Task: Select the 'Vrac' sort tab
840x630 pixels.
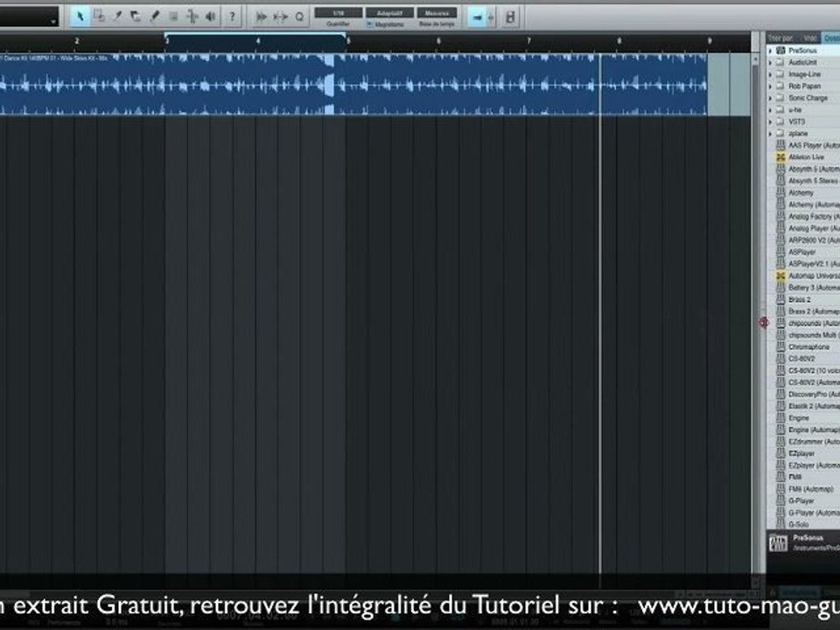Action: (x=810, y=38)
